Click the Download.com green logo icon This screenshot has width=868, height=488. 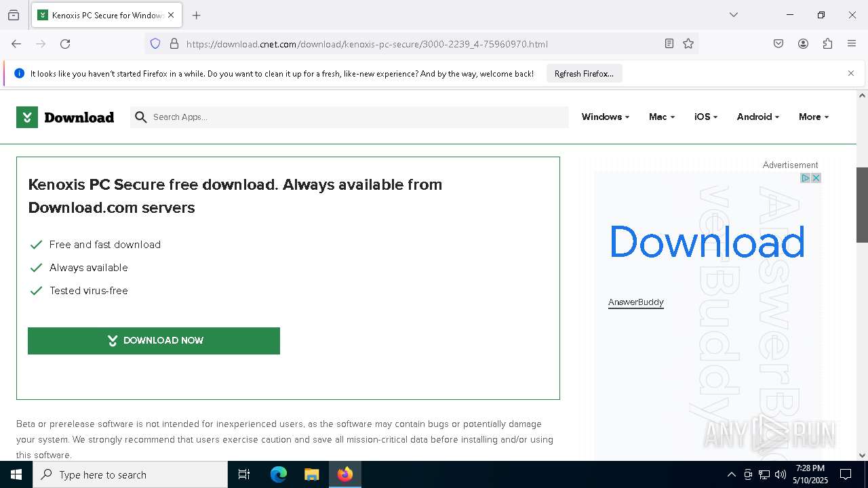point(27,117)
